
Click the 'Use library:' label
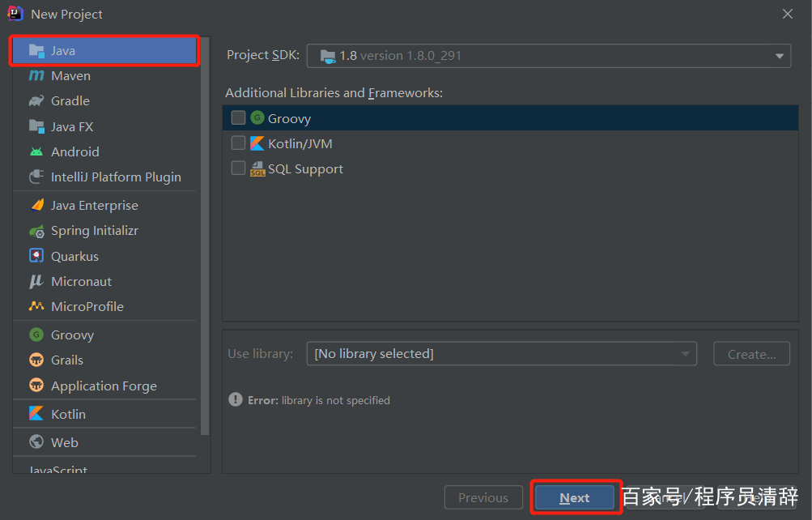261,354
